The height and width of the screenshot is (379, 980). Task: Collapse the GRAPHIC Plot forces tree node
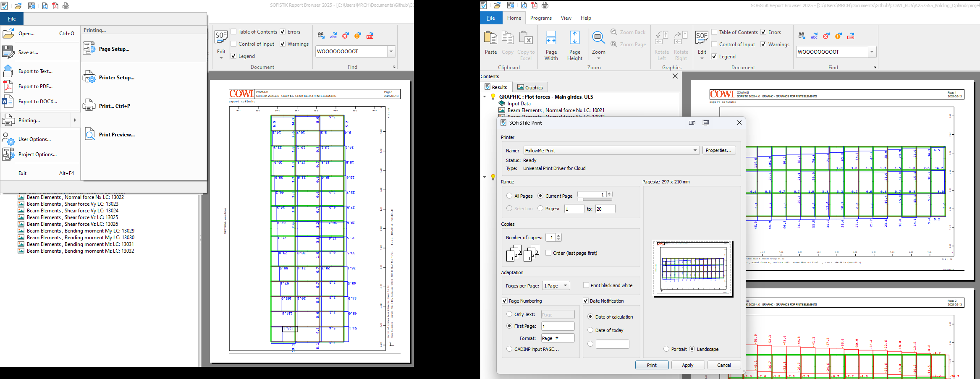(x=485, y=97)
